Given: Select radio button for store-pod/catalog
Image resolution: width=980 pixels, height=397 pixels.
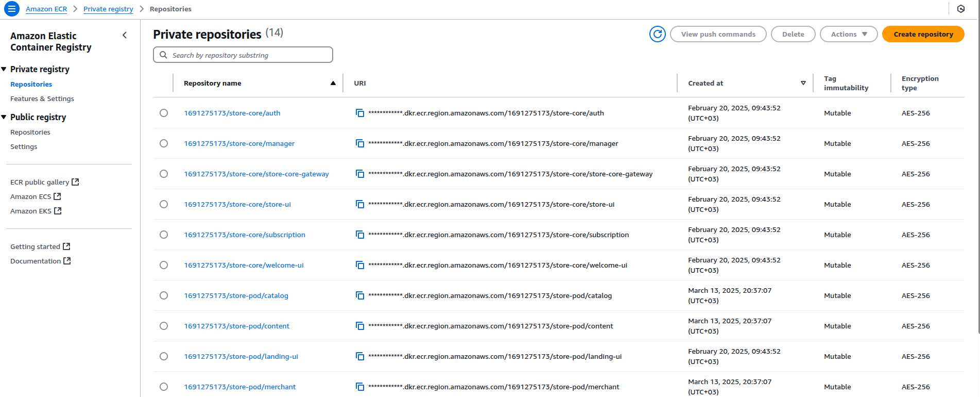Looking at the screenshot, I should pos(164,295).
